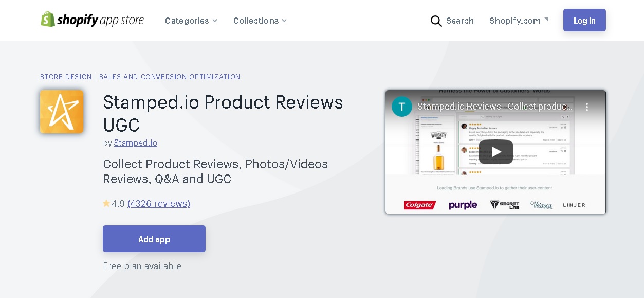The width and height of the screenshot is (644, 298).
Task: Click the purple brand logo
Action: click(463, 205)
